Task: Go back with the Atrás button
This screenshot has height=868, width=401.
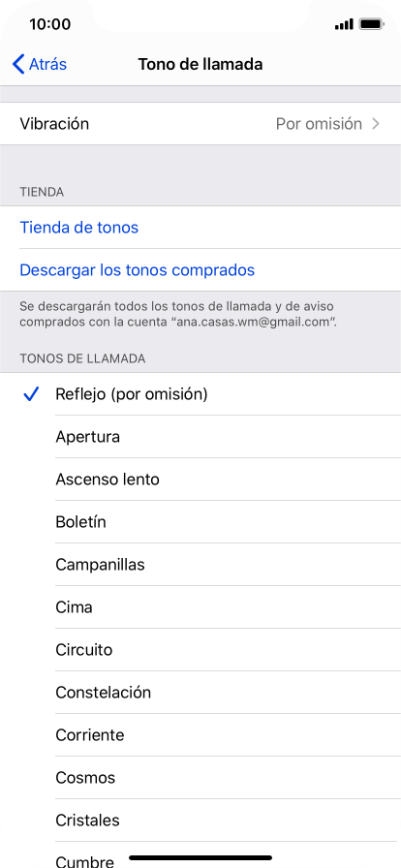Action: point(40,64)
